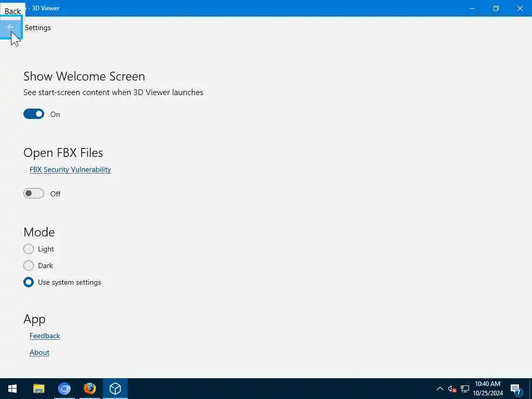
Task: Show hidden system tray icons
Action: (x=440, y=389)
